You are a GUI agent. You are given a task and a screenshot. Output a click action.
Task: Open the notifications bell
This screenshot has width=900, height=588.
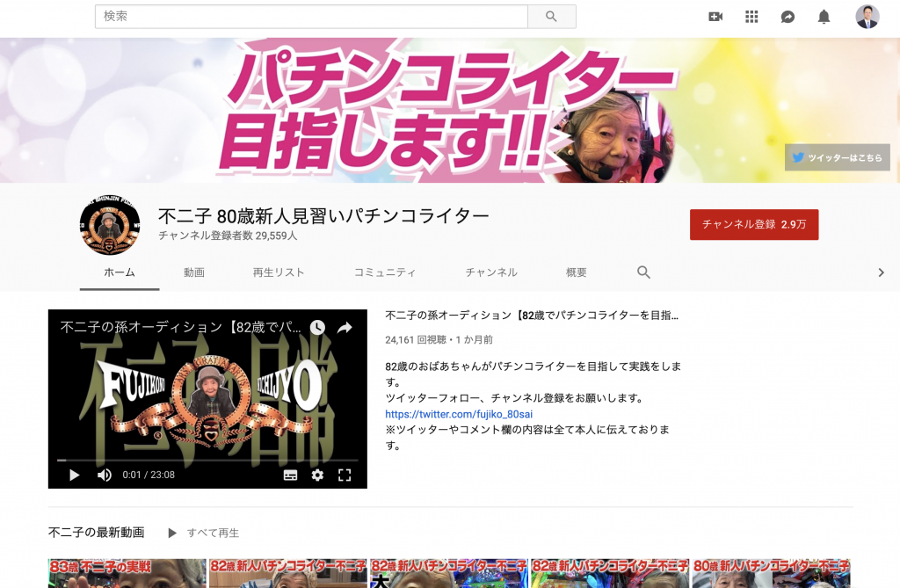(x=824, y=17)
